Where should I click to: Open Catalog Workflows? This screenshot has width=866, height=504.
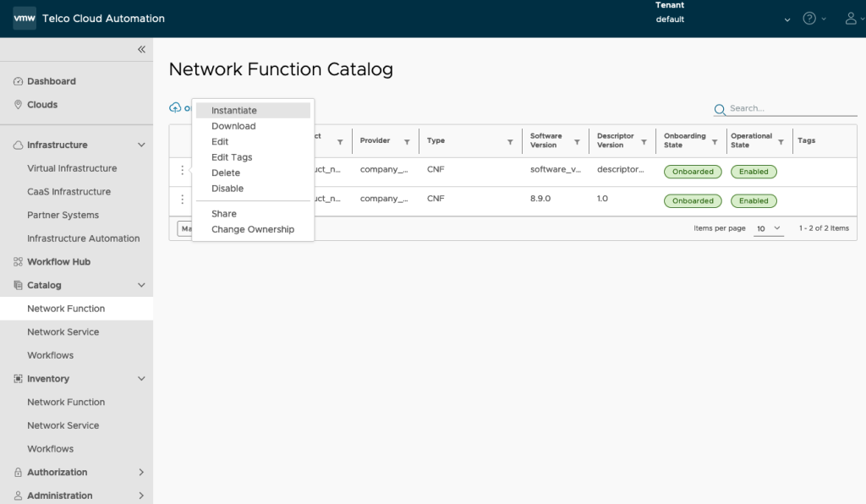pos(50,355)
